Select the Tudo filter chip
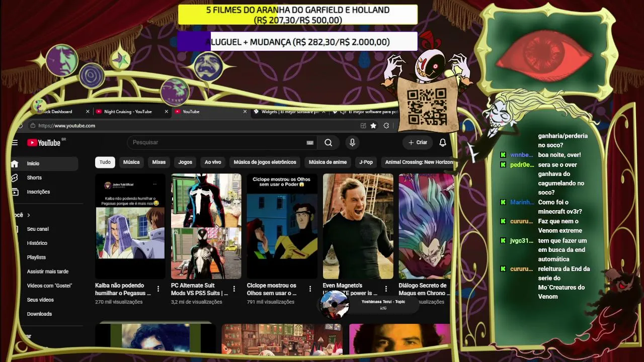644x362 pixels. click(105, 162)
